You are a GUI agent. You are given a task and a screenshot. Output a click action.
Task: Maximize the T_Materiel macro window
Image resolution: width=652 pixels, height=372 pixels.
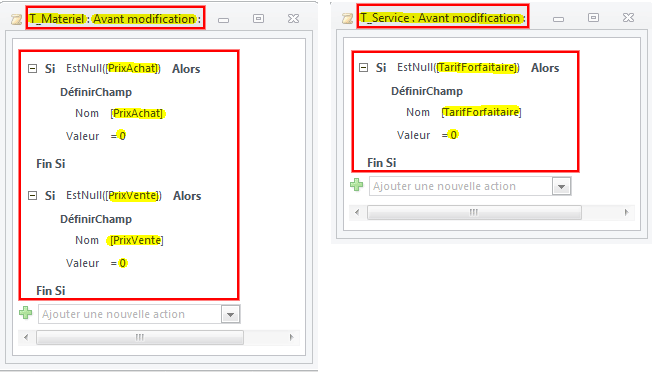[x=258, y=18]
